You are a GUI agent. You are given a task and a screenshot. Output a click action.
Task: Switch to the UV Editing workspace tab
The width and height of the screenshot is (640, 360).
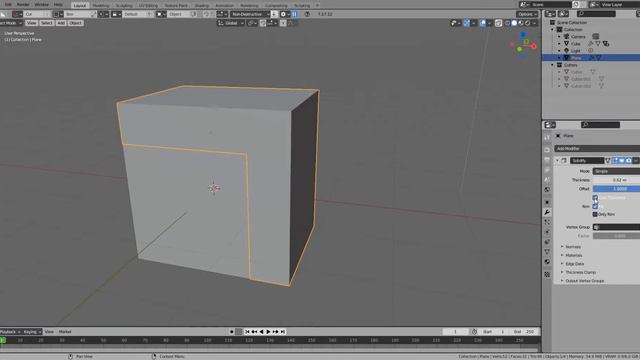click(x=148, y=5)
